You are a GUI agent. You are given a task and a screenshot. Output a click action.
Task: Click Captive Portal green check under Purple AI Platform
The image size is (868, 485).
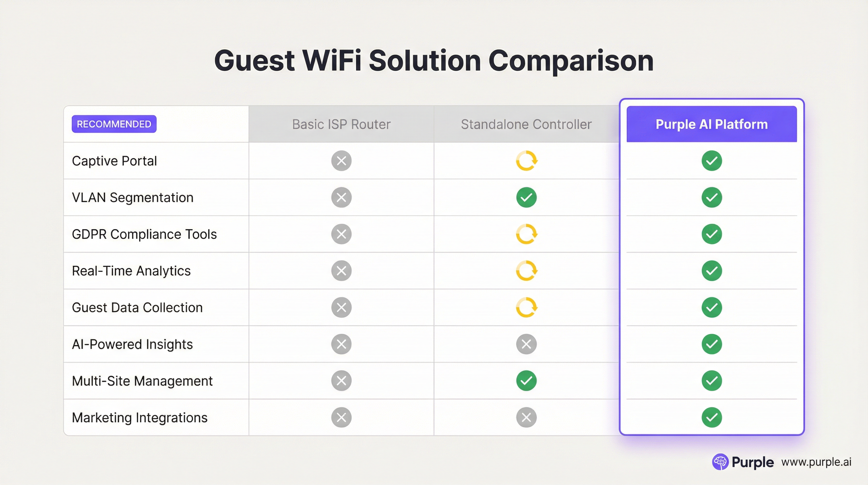pos(712,160)
